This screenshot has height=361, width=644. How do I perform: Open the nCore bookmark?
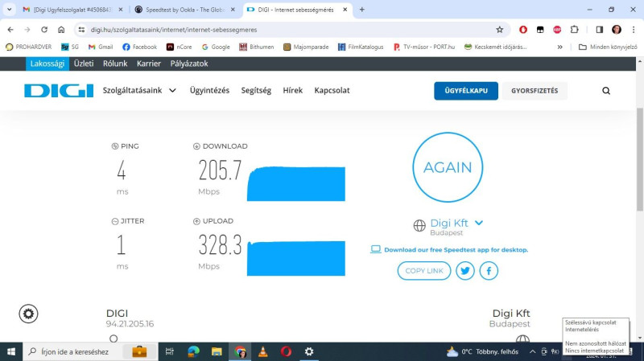point(179,47)
